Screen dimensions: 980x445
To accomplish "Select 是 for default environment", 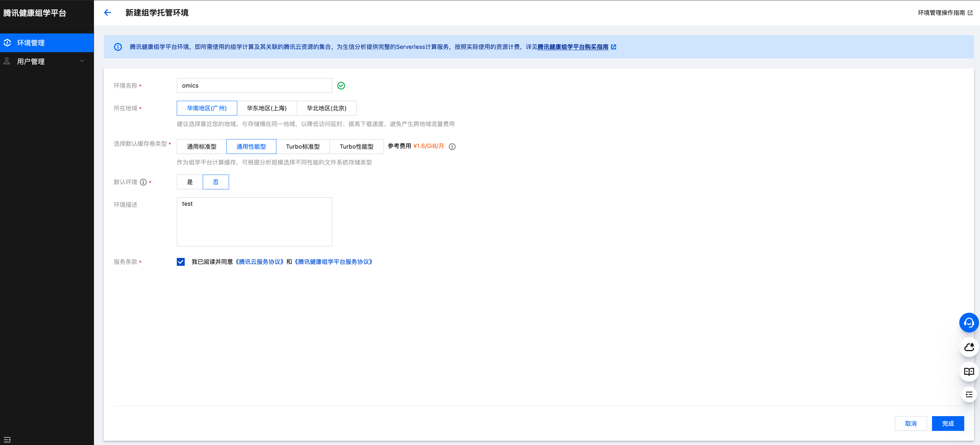I will click(x=190, y=182).
